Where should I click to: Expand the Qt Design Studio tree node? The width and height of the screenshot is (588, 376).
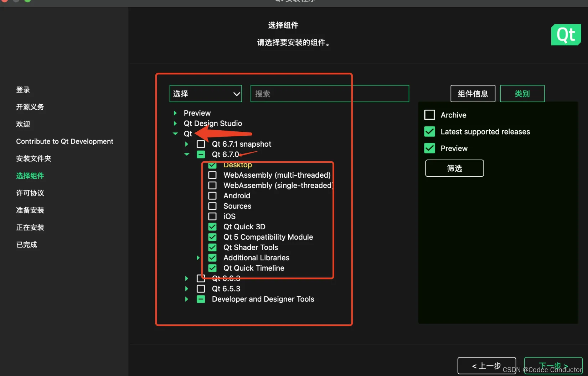tap(175, 124)
